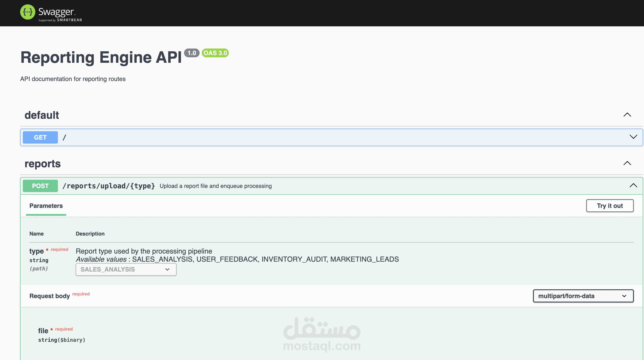Image resolution: width=644 pixels, height=360 pixels.
Task: Click the /reports/upload/{type} path
Action: (109, 186)
